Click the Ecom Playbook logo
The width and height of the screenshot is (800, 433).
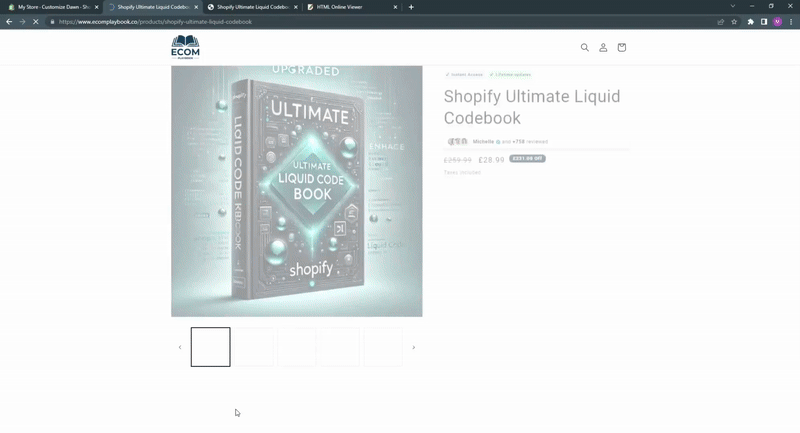(x=185, y=47)
